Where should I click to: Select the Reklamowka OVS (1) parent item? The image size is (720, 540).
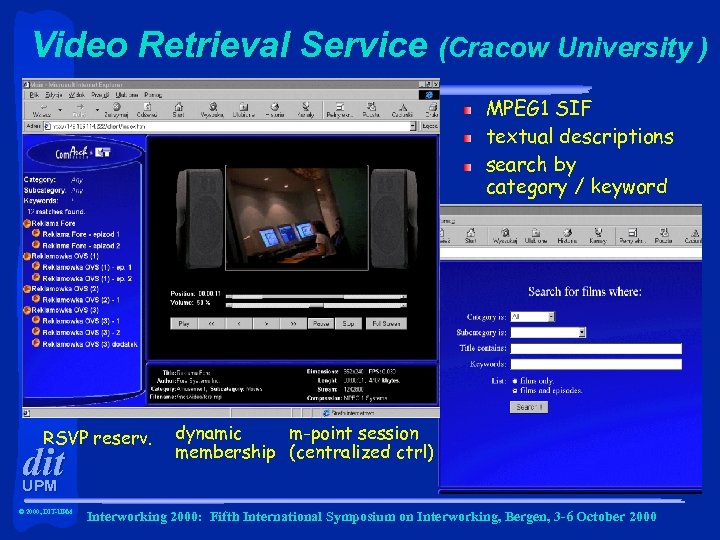pos(61,256)
